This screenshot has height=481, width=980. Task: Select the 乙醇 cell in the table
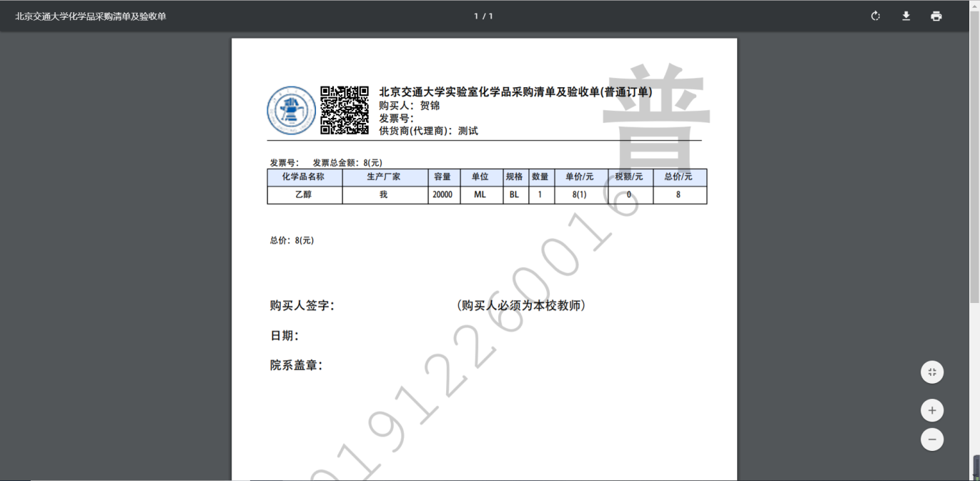coord(304,194)
